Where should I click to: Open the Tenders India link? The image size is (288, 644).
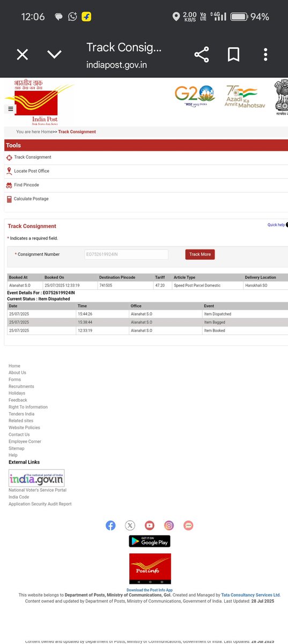(21, 414)
